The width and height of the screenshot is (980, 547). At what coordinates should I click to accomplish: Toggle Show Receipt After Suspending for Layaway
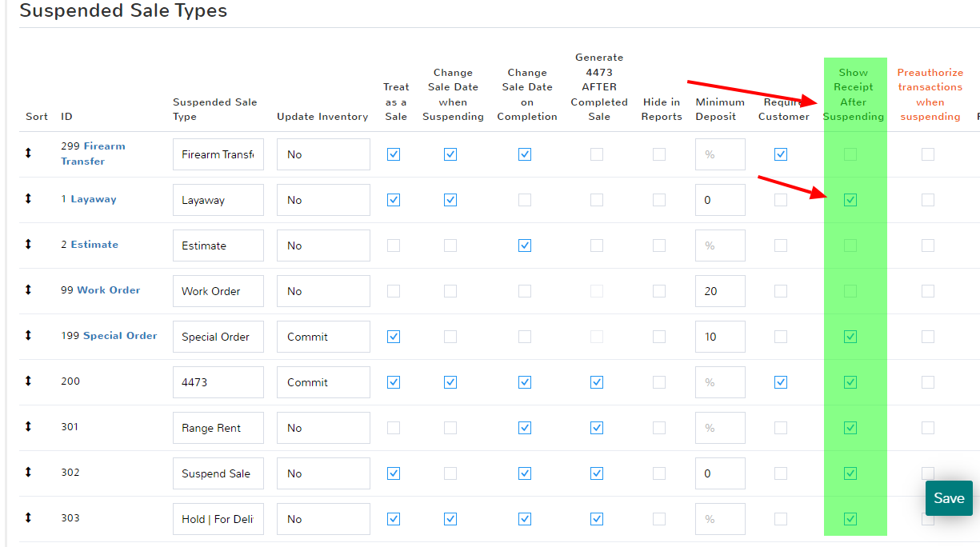850,200
